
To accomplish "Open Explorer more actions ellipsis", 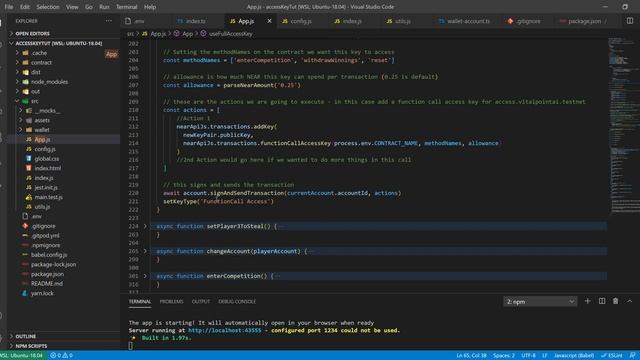I will pos(109,21).
